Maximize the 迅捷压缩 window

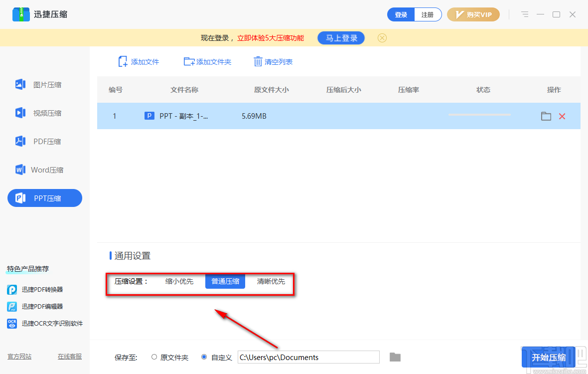pyautogui.click(x=557, y=14)
